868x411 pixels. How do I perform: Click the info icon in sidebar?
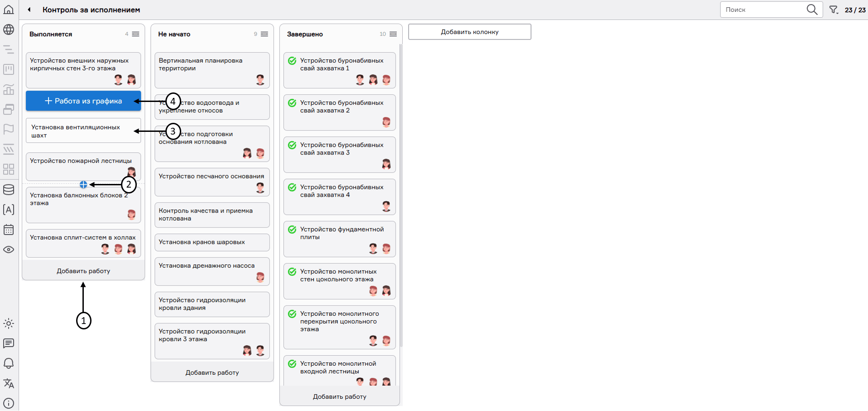point(9,403)
